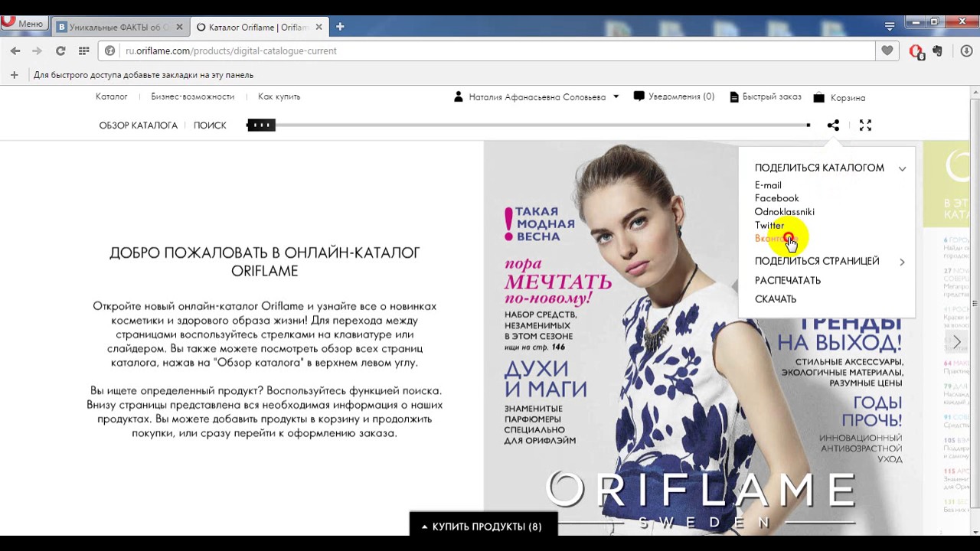980x551 pixels.
Task: Add a bookmark with the plus icon
Action: click(14, 74)
